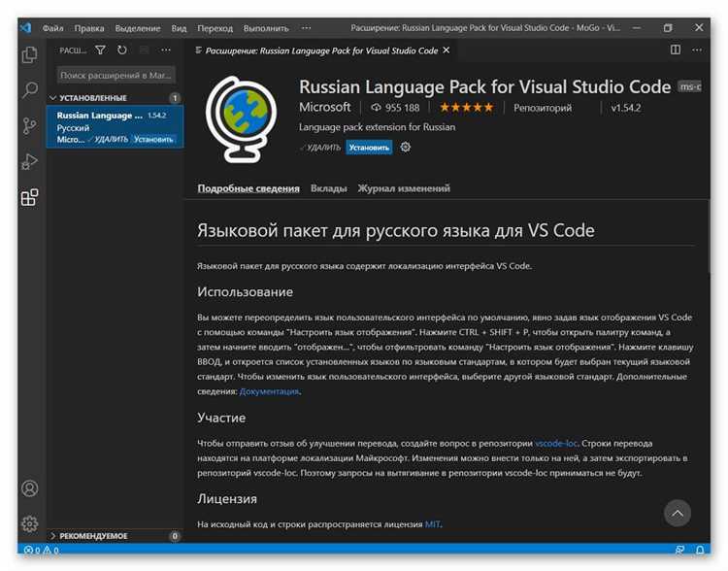Split the editor to the right
728x571 pixels.
pos(676,50)
